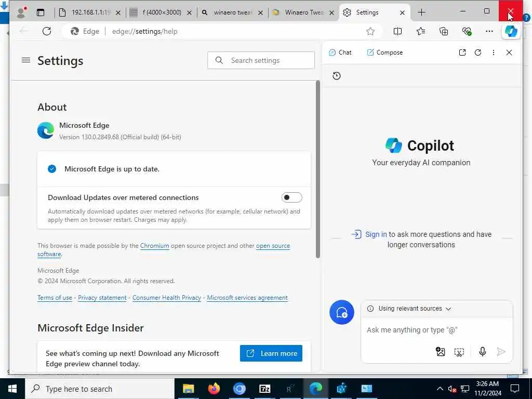Add this page to favorites star
Screen dimensions: 532x399
click(370, 31)
